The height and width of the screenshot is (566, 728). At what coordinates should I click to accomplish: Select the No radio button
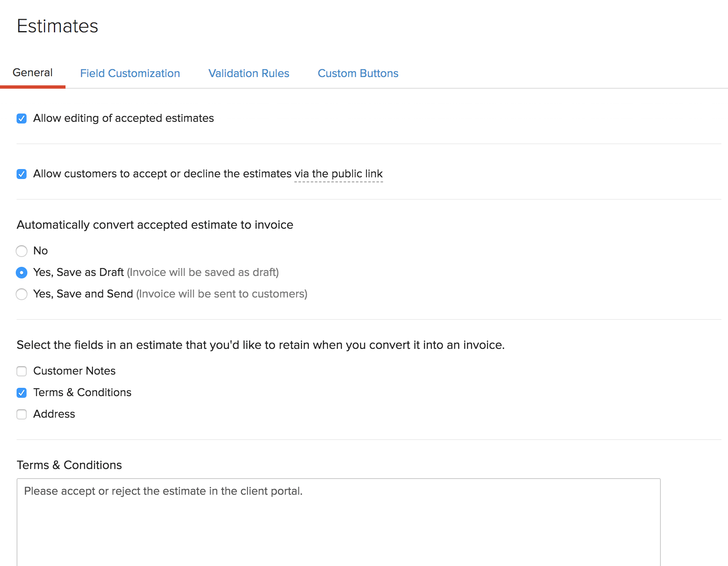click(22, 251)
